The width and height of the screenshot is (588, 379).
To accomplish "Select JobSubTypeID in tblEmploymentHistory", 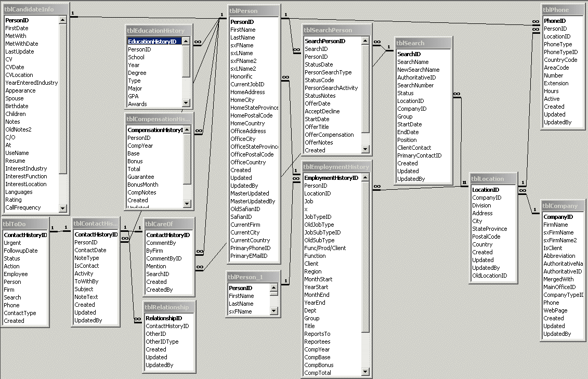I will coord(322,232).
